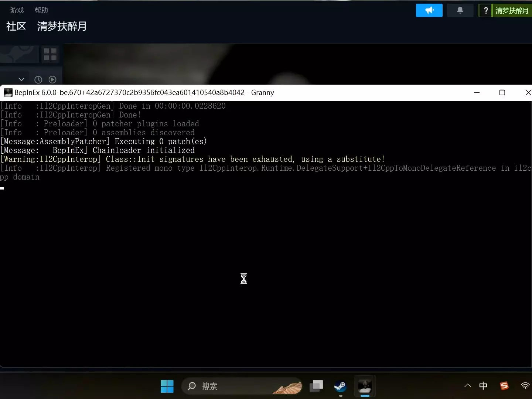Click the 'Chainloader initialized' message line
The image size is (532, 399).
tap(98, 150)
